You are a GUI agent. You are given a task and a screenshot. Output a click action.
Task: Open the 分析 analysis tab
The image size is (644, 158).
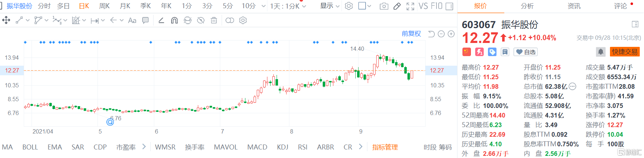point(527,6)
